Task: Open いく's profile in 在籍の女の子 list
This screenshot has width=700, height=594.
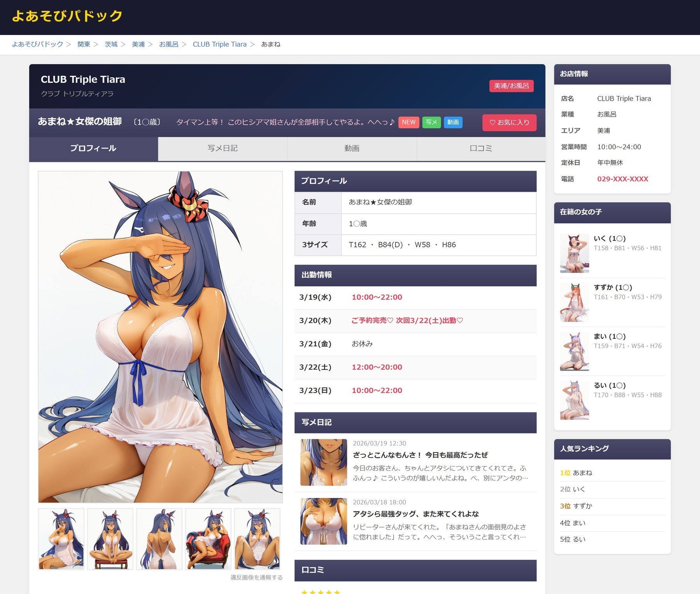Action: tap(609, 239)
